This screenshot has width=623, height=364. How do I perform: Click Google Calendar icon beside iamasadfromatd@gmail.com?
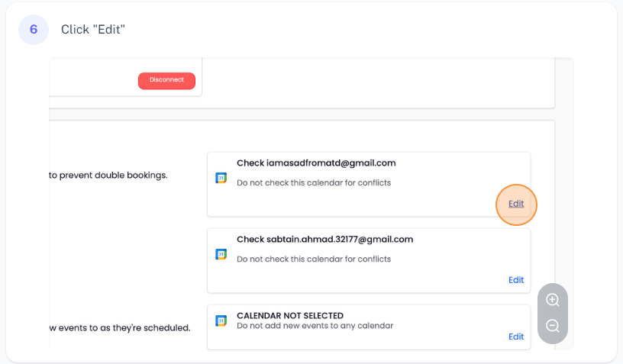coord(221,178)
